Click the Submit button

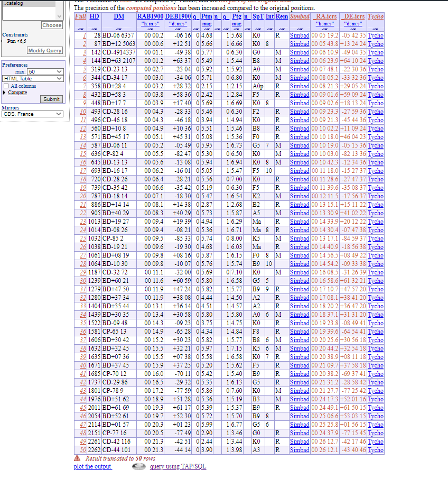[x=51, y=99]
